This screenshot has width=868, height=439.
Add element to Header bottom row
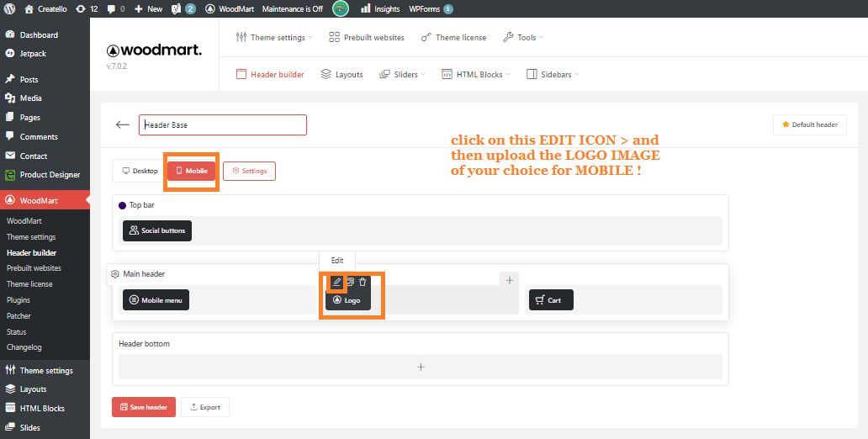pos(421,367)
